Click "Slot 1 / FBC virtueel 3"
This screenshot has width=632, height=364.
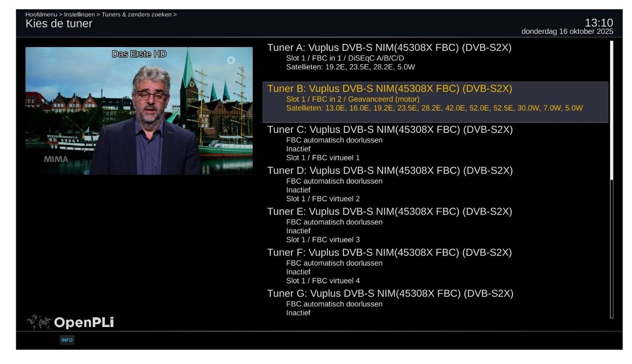pos(323,240)
